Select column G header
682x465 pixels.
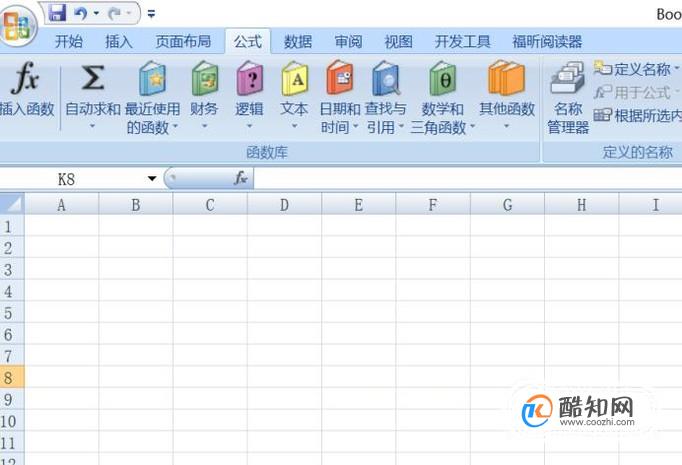tap(507, 204)
